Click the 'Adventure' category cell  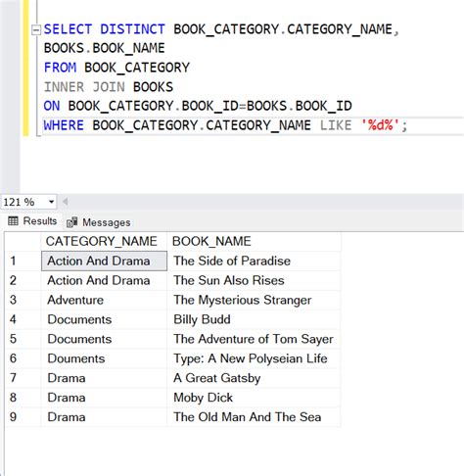[x=104, y=300]
